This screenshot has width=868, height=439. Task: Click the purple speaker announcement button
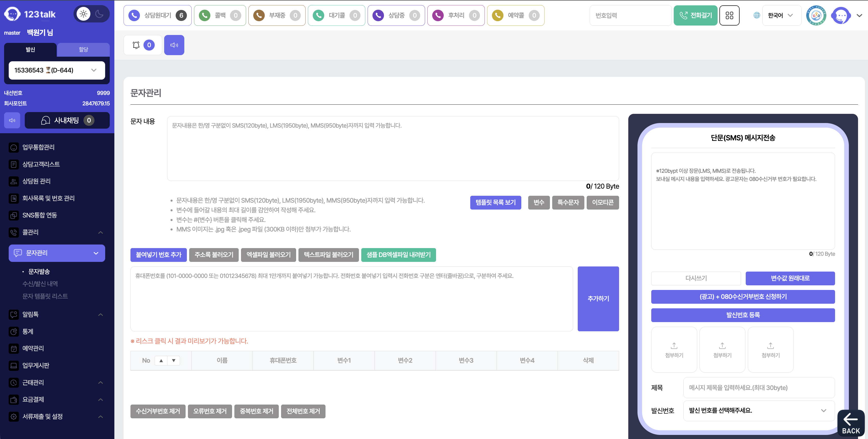click(x=174, y=45)
